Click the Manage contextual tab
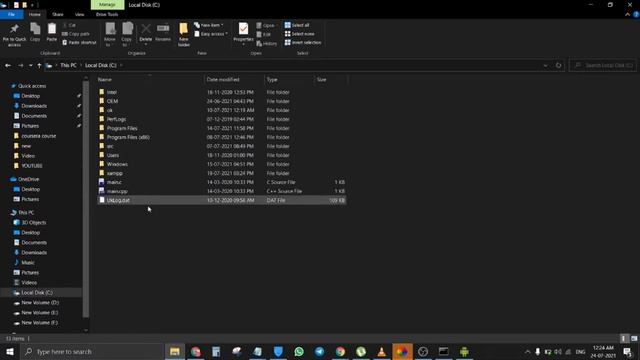Viewport: 640px width, 360px height. [x=107, y=4]
